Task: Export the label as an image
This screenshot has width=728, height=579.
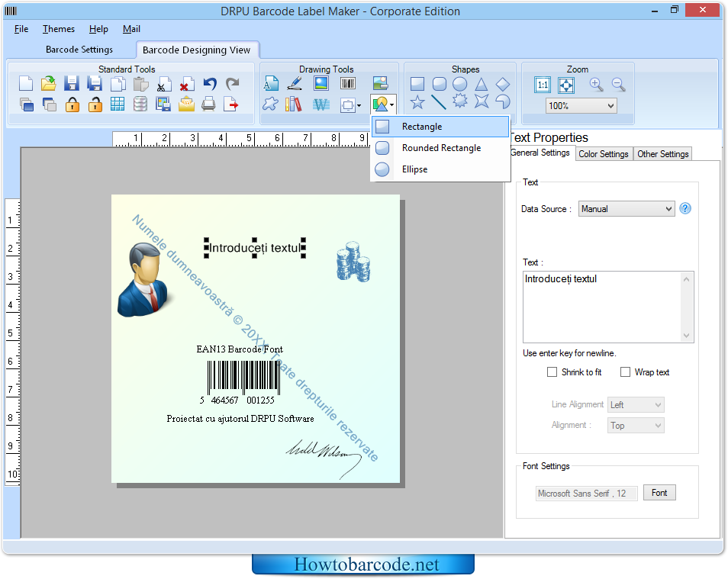Action: [163, 105]
